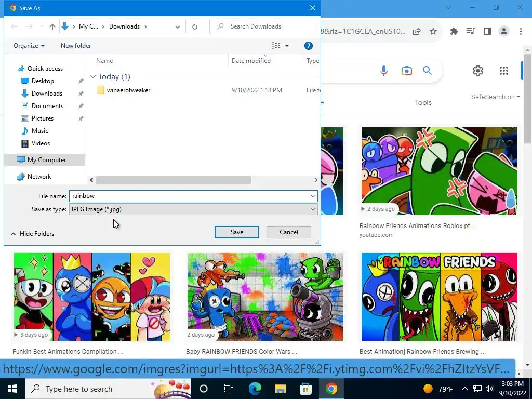
Task: Open Music in navigation pane
Action: (39, 131)
